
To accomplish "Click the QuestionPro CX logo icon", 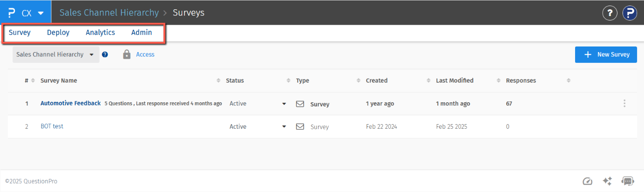I will [12, 13].
